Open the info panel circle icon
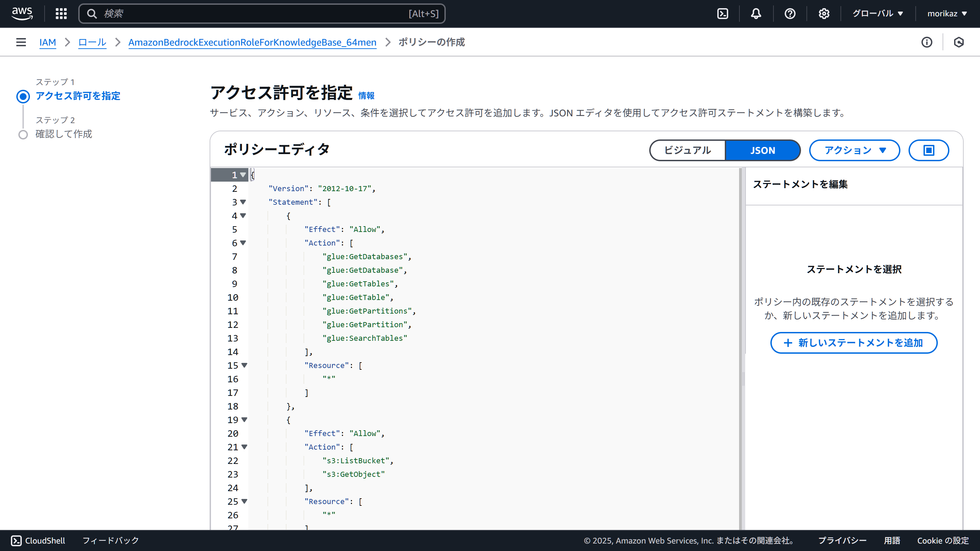The width and height of the screenshot is (980, 551). pos(927,42)
